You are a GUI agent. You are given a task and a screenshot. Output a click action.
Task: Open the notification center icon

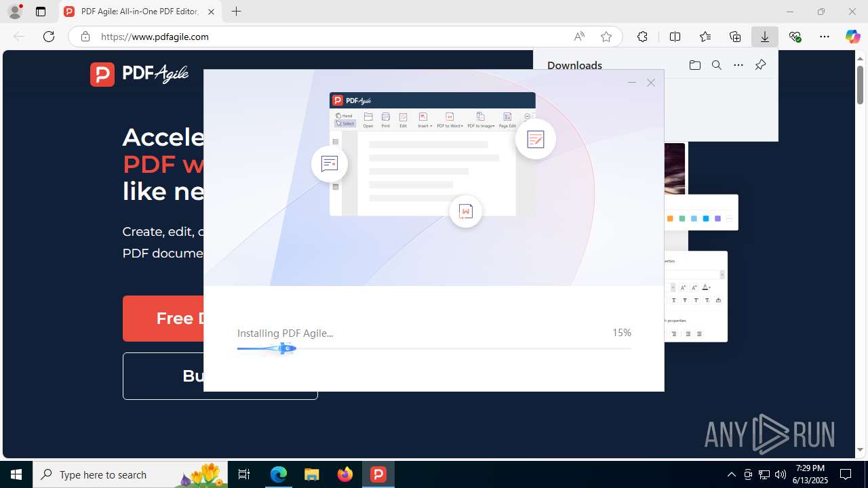(846, 474)
